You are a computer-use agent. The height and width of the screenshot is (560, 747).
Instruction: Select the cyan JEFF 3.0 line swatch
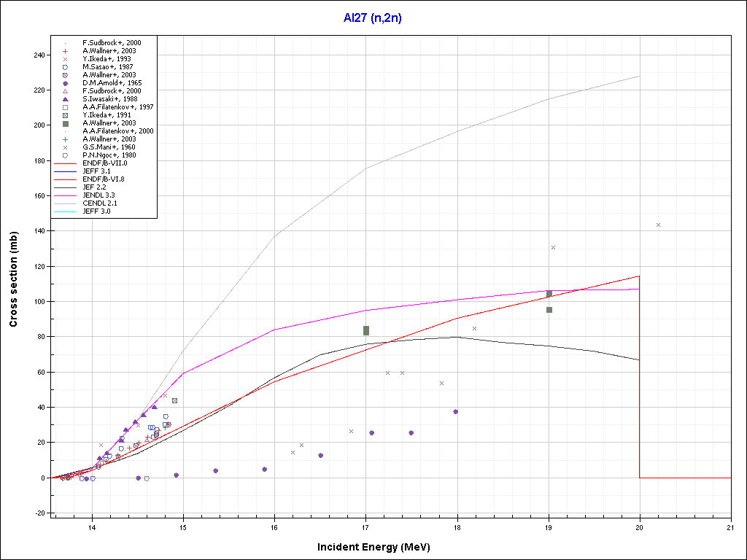tap(66, 211)
